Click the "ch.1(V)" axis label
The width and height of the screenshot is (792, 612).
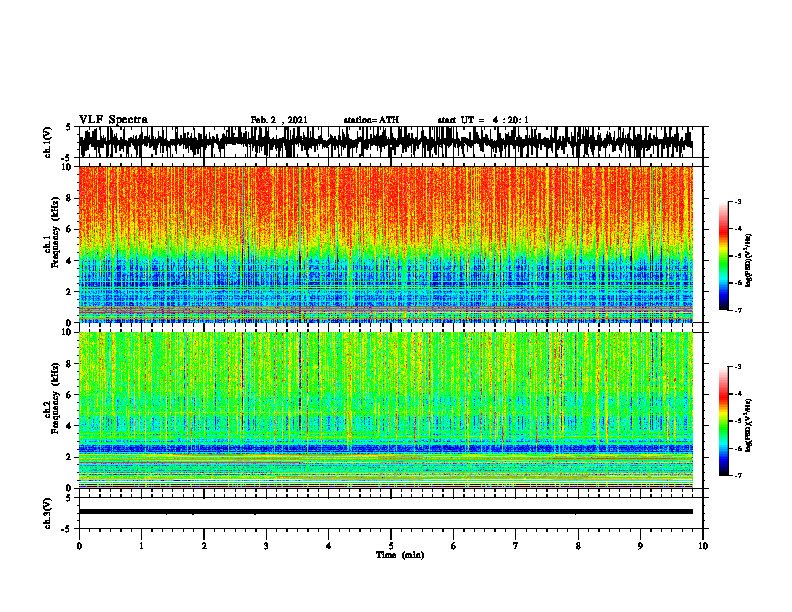coord(48,142)
